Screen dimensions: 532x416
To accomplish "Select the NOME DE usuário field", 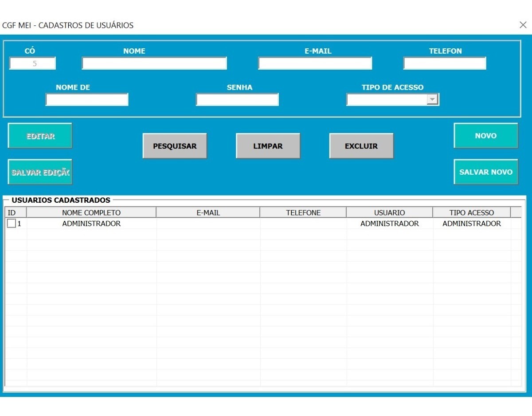I will click(x=87, y=100).
